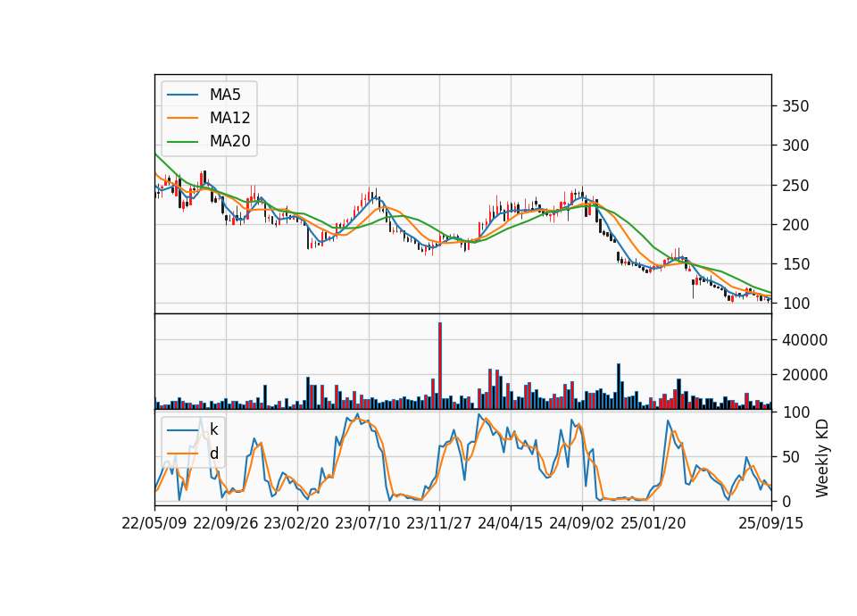
Task: Click the date label 24/09/02
Action: tap(581, 523)
